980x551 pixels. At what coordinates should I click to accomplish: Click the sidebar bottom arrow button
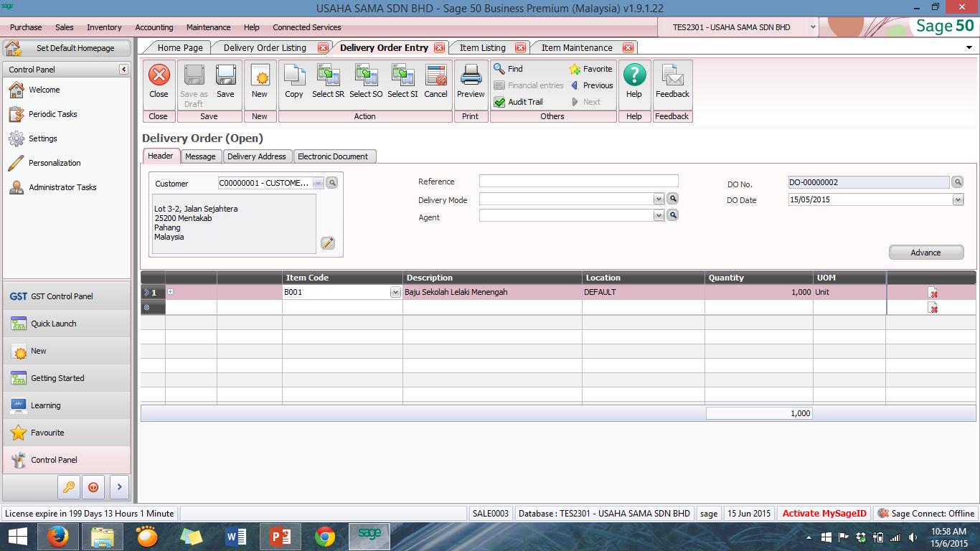(x=119, y=486)
